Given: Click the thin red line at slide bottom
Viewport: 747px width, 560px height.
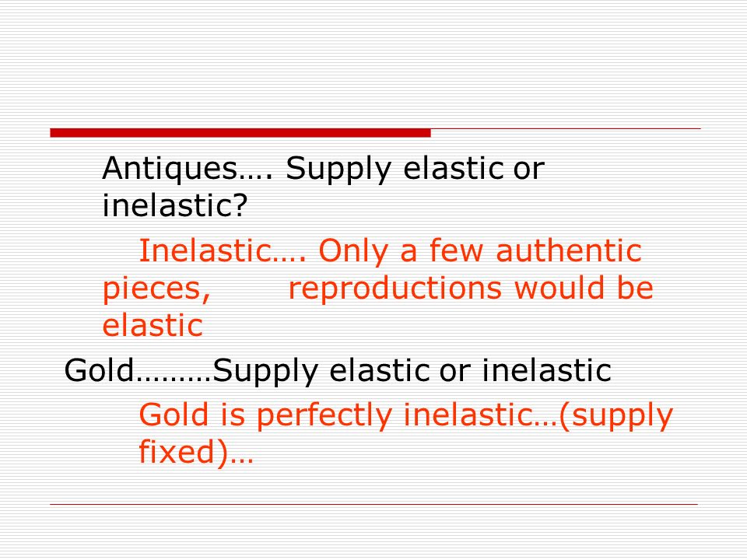Looking at the screenshot, I should point(374,504).
